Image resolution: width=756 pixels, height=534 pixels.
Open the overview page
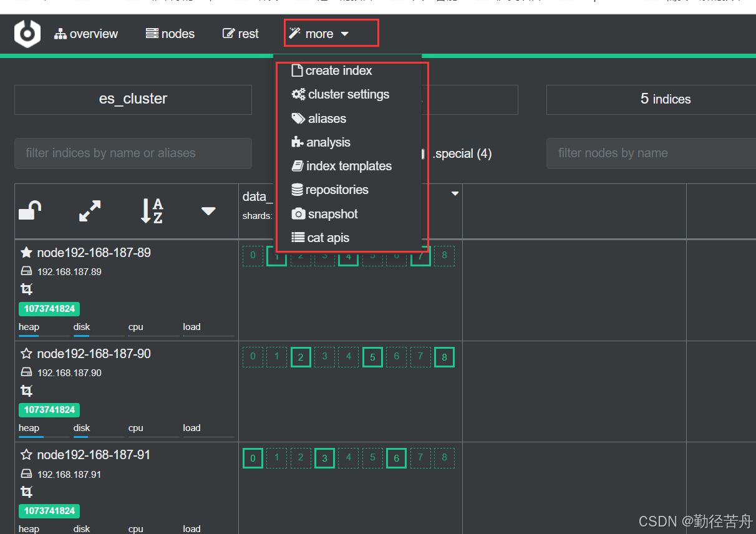coord(86,34)
